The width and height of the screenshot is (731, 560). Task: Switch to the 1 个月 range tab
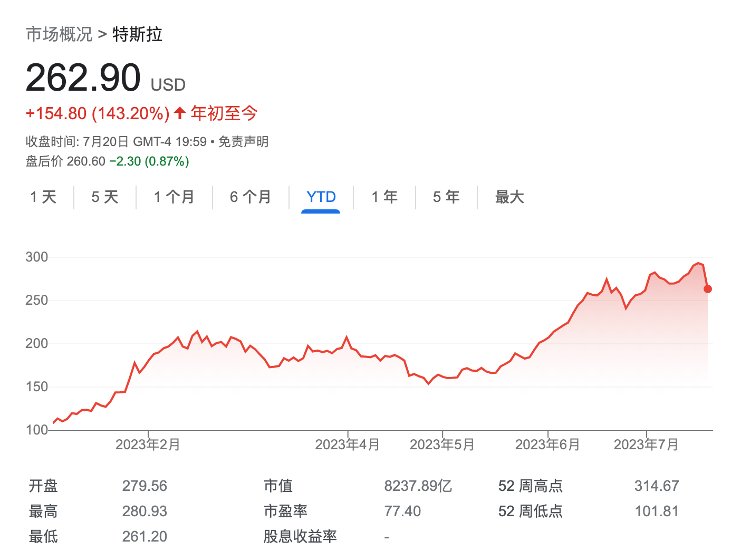point(174,197)
